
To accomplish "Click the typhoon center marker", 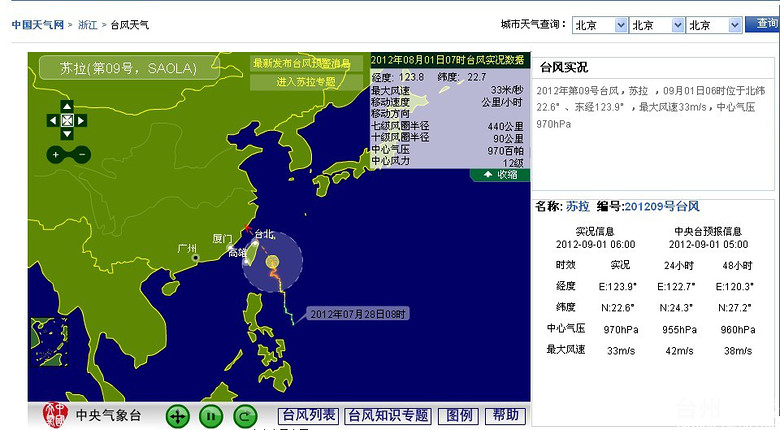I will 272,262.
